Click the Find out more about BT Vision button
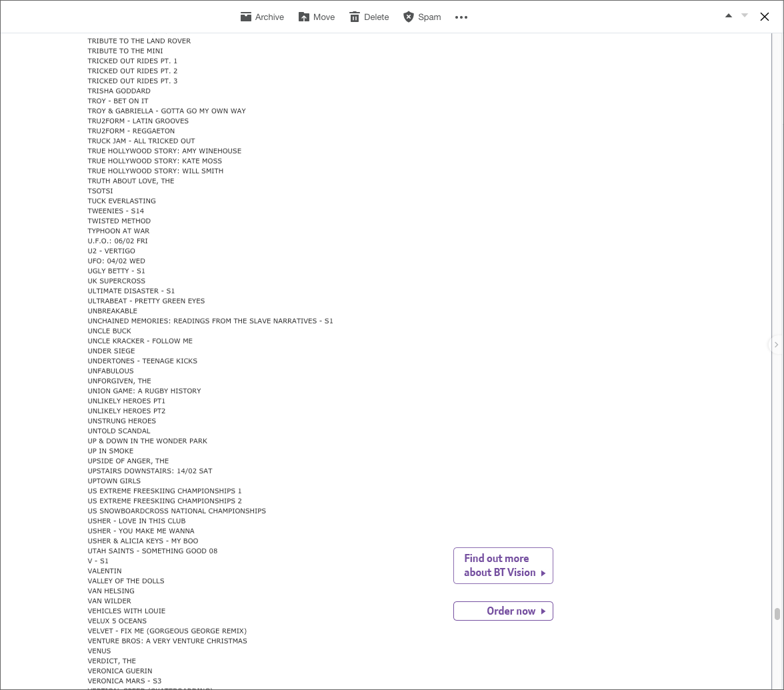This screenshot has width=784, height=690. 503,565
